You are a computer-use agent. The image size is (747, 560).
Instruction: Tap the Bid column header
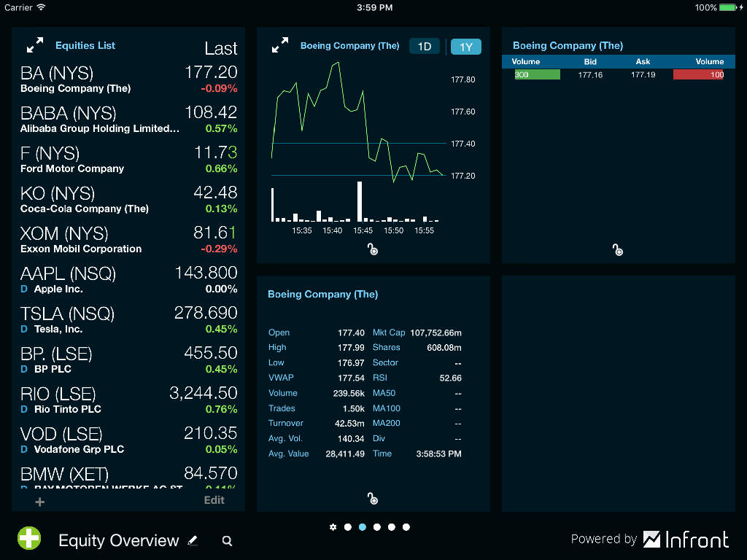[590, 61]
